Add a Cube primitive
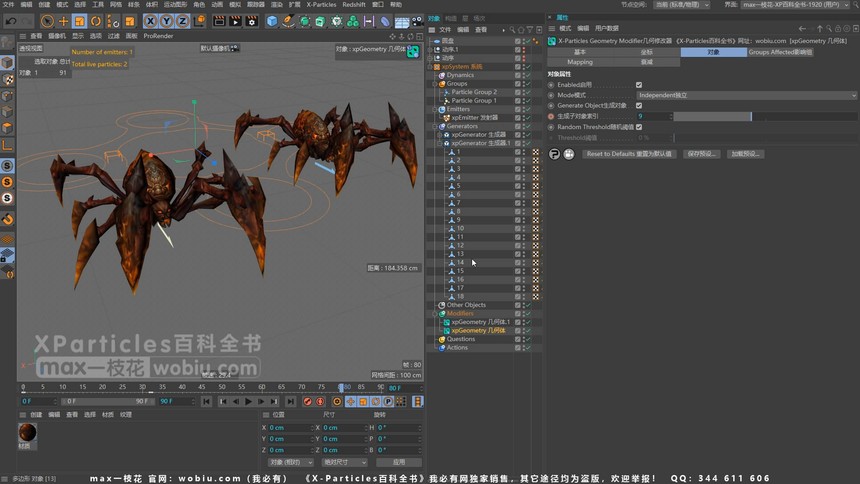 click(x=272, y=21)
